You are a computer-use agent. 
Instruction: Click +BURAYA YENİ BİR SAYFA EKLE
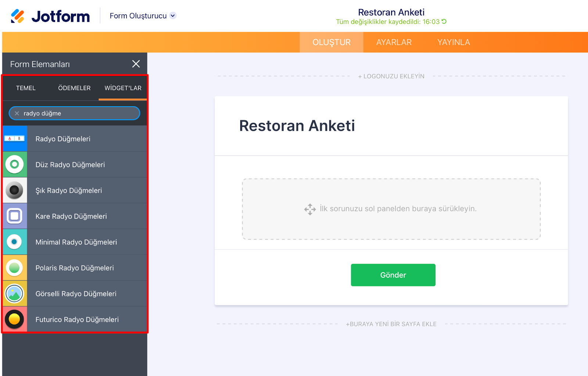pos(391,324)
